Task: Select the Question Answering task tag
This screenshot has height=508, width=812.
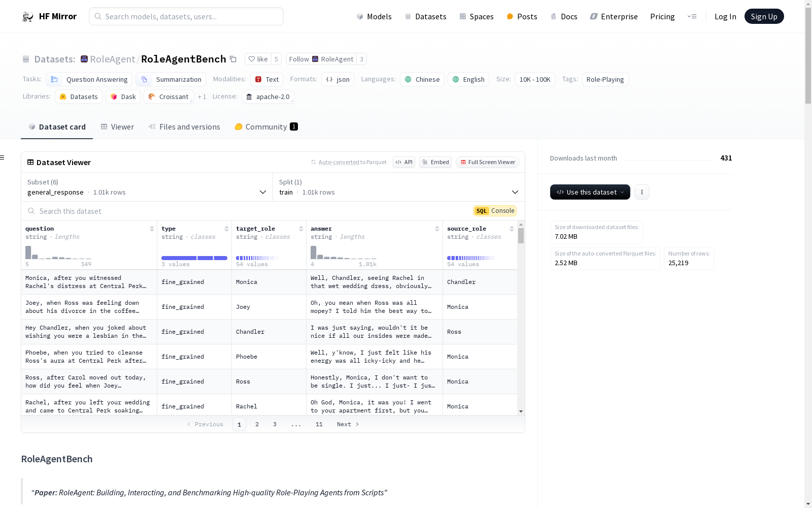Action: coord(89,79)
